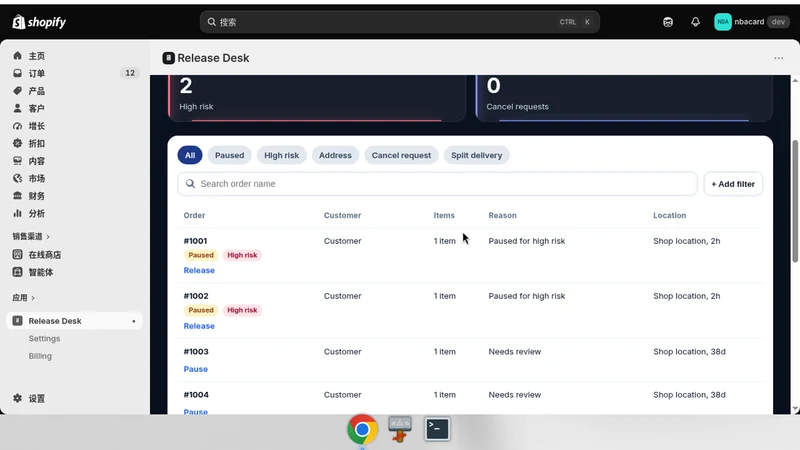Click the Release Desk header icon
Image resolution: width=800 pixels, height=450 pixels.
168,58
